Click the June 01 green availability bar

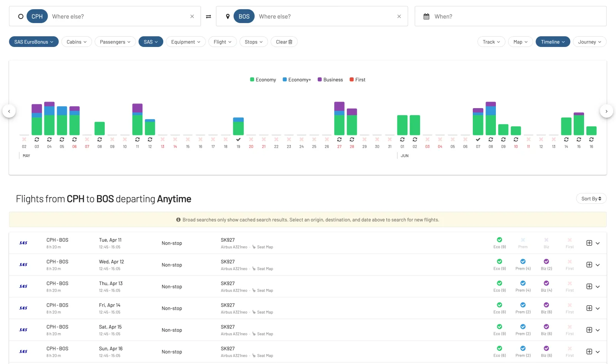click(x=402, y=125)
